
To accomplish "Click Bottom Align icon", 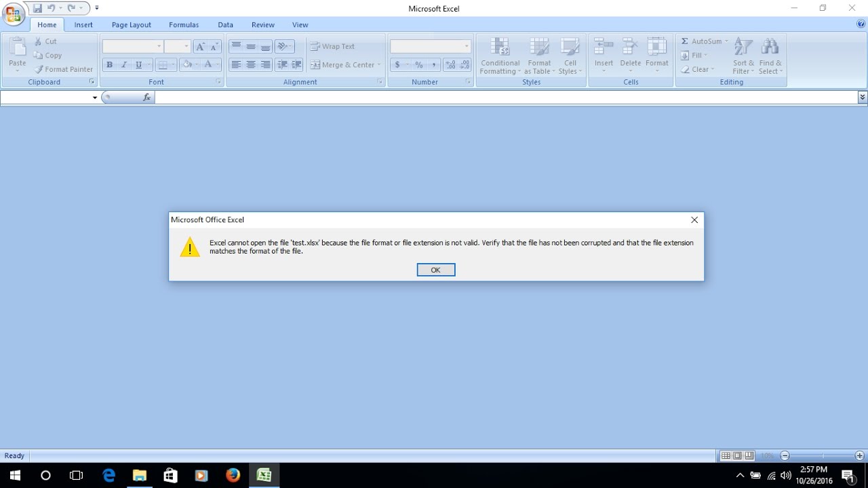I will coord(266,47).
